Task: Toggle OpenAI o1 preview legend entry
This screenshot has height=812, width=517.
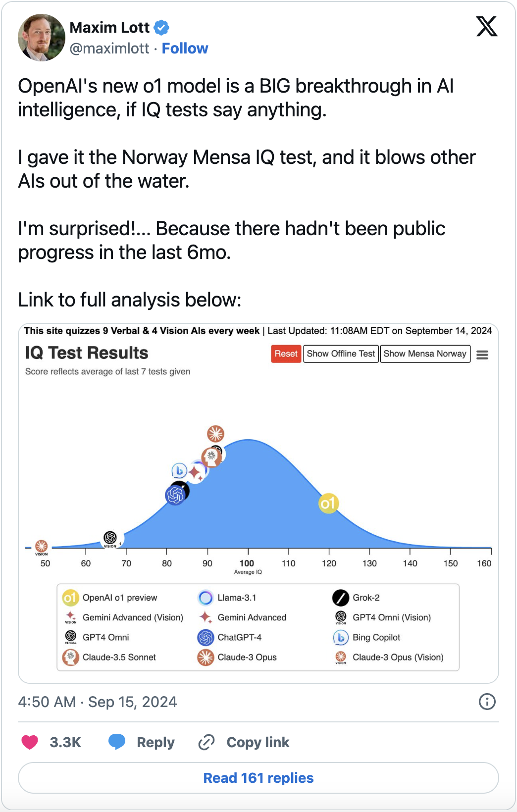Action: (x=110, y=598)
